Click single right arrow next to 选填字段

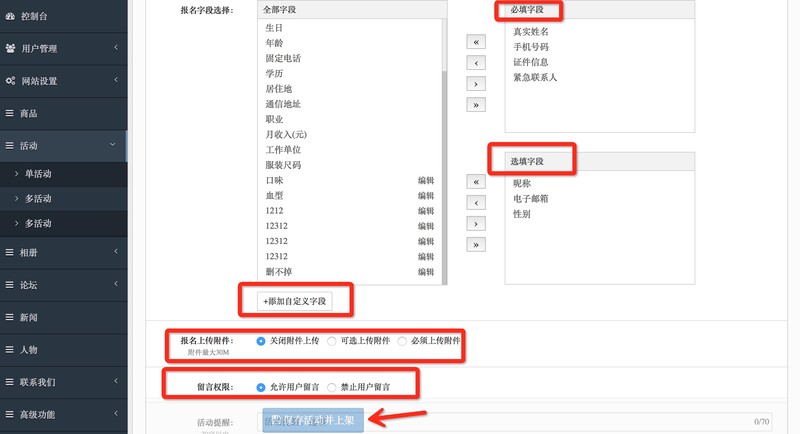(x=476, y=223)
